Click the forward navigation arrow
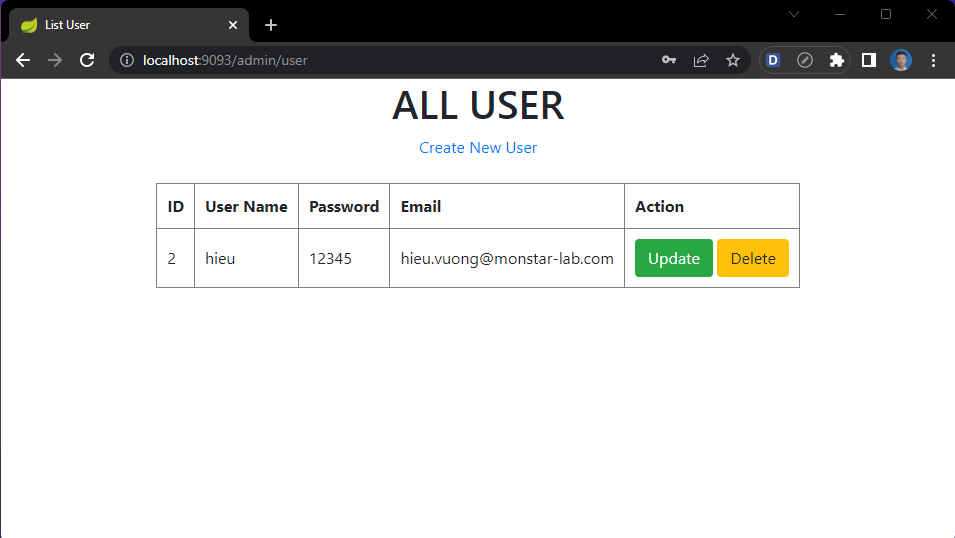Viewport: 955px width, 538px height. [55, 60]
